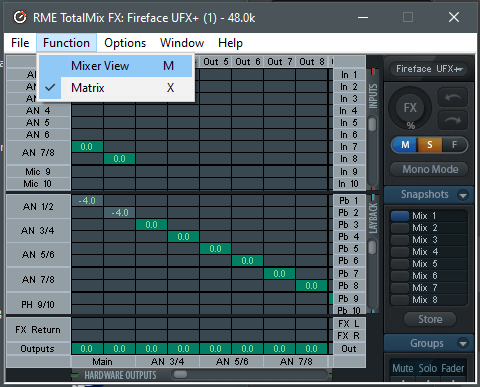Click the FX L row label
Viewport: 480px width, 387px height.
[x=349, y=324]
